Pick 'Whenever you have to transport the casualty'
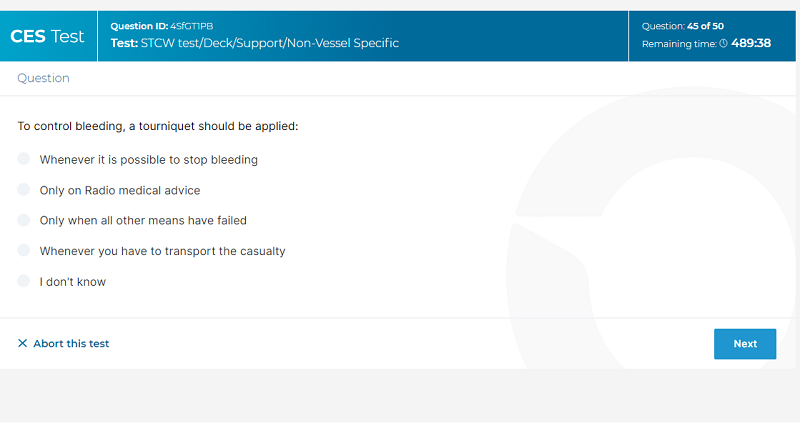800x423 pixels. pyautogui.click(x=23, y=250)
